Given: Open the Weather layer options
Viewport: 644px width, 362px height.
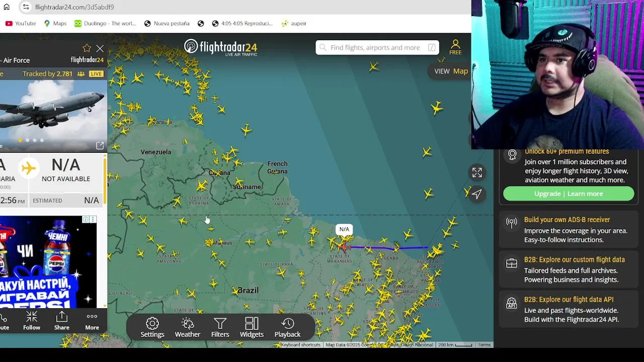Looking at the screenshot, I should [x=188, y=328].
